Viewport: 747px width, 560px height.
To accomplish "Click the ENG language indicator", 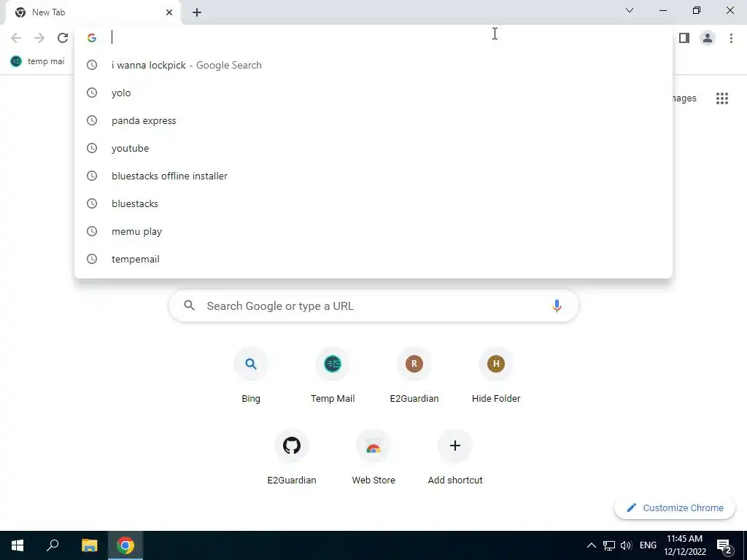I will (648, 545).
